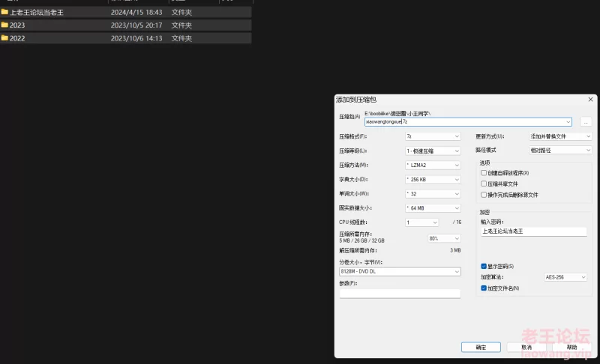
Task: Open memory usage 80% dropdown
Action: tap(444, 238)
